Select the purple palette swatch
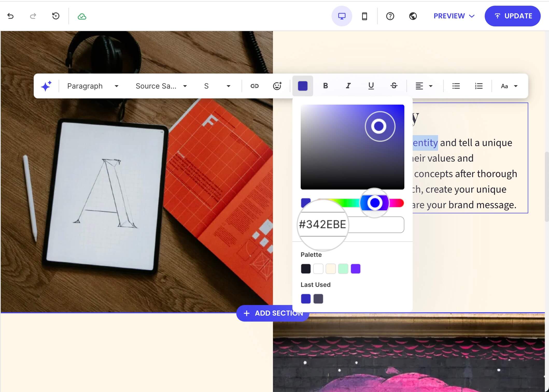549x392 pixels. [x=355, y=269]
